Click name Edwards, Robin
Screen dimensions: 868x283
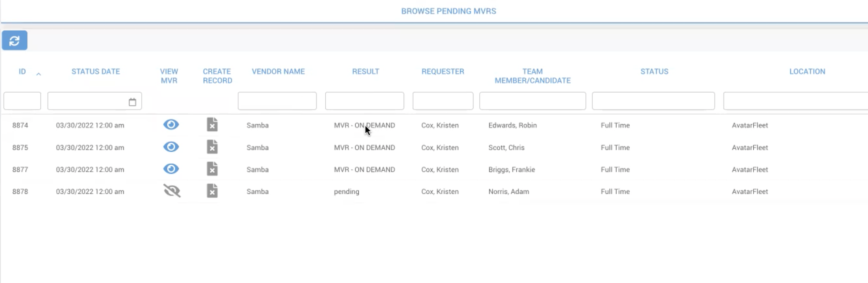pyautogui.click(x=512, y=125)
